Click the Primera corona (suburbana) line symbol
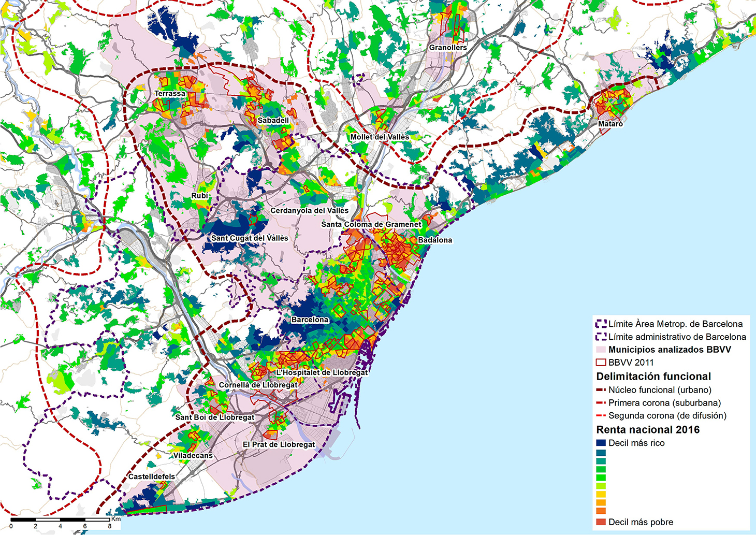756x535 pixels. [x=601, y=403]
